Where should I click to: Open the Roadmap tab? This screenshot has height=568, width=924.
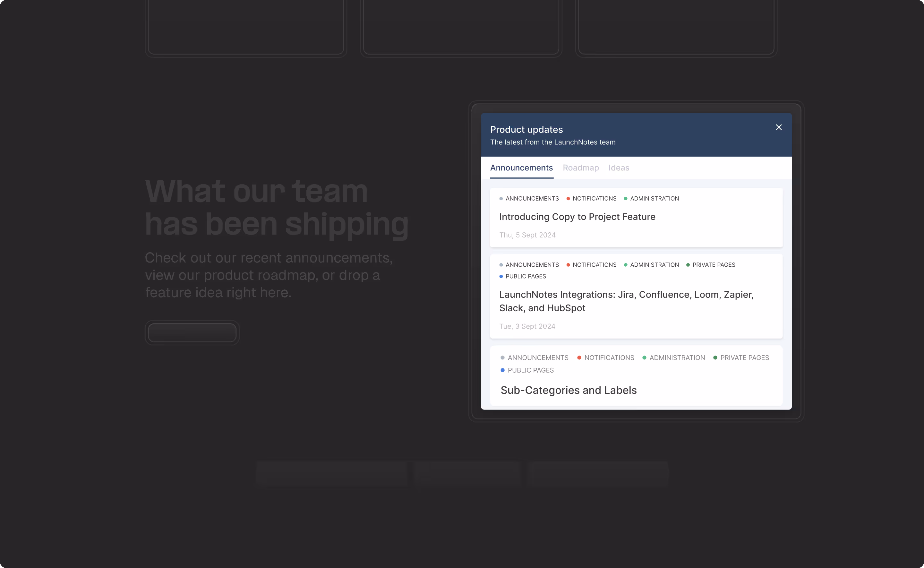click(x=581, y=168)
